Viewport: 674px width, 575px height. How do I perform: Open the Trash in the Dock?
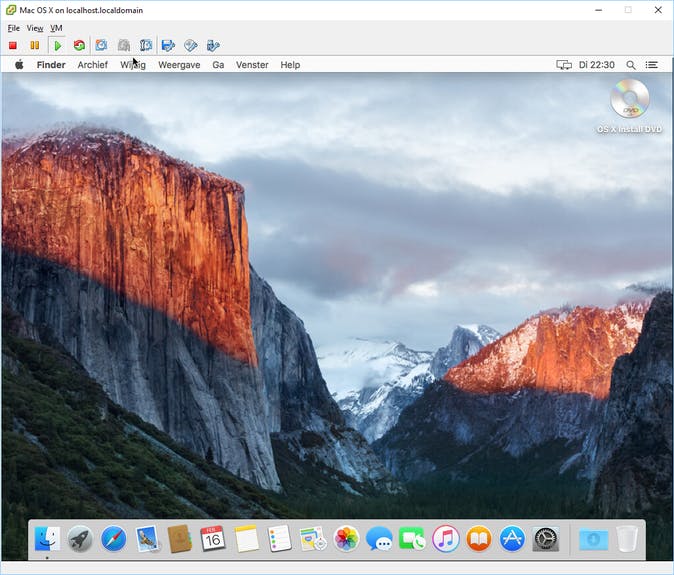(627, 538)
